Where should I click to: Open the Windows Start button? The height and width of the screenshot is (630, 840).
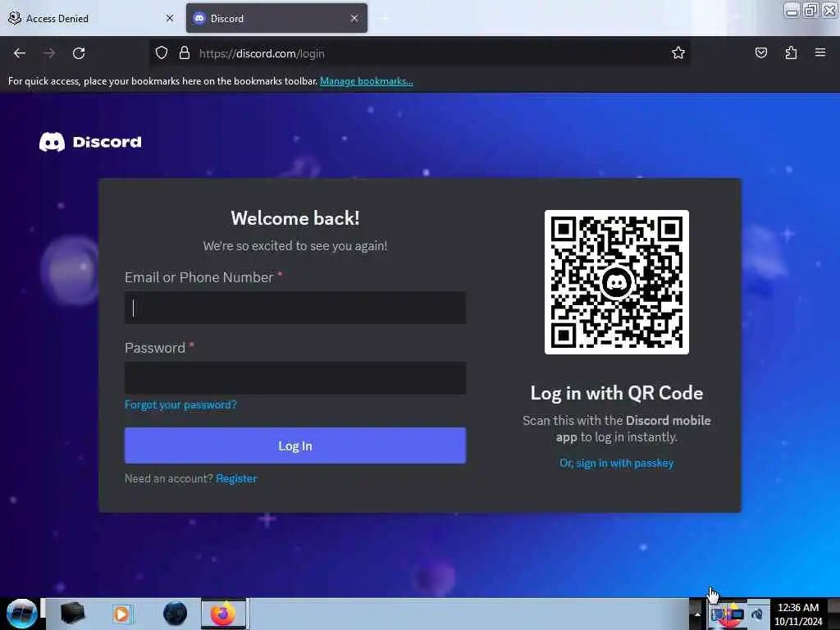pos(21,614)
